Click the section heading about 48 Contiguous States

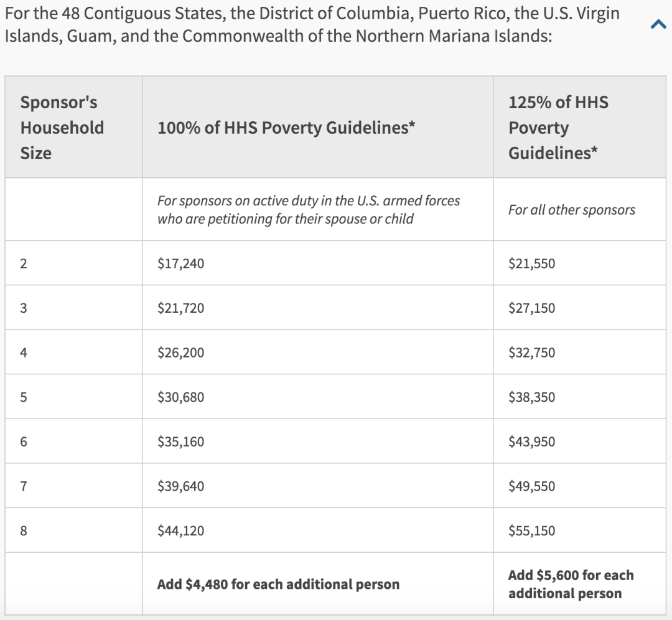(x=312, y=24)
